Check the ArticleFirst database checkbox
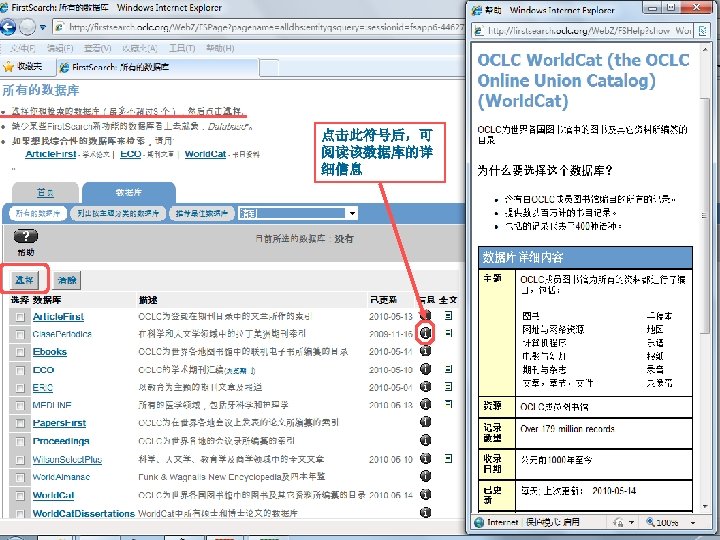The height and width of the screenshot is (540, 720). [x=20, y=317]
